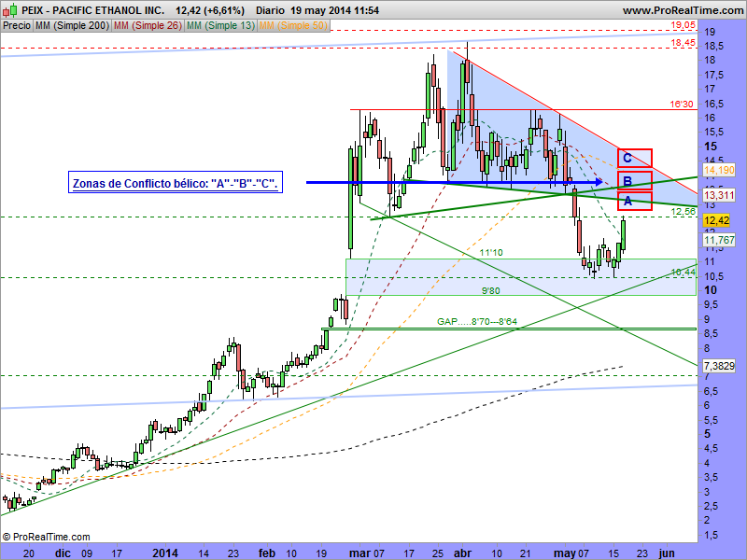
Task: Click the 16'30 resistance label
Action: click(682, 104)
